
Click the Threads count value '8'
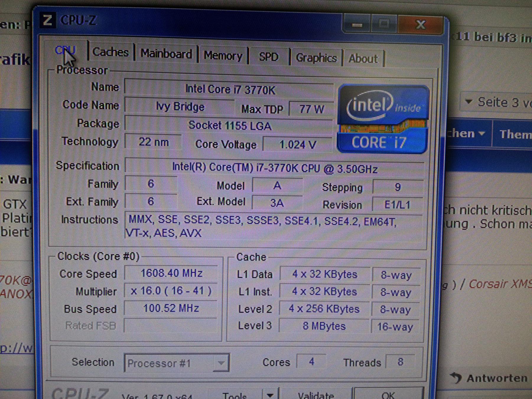tap(400, 362)
